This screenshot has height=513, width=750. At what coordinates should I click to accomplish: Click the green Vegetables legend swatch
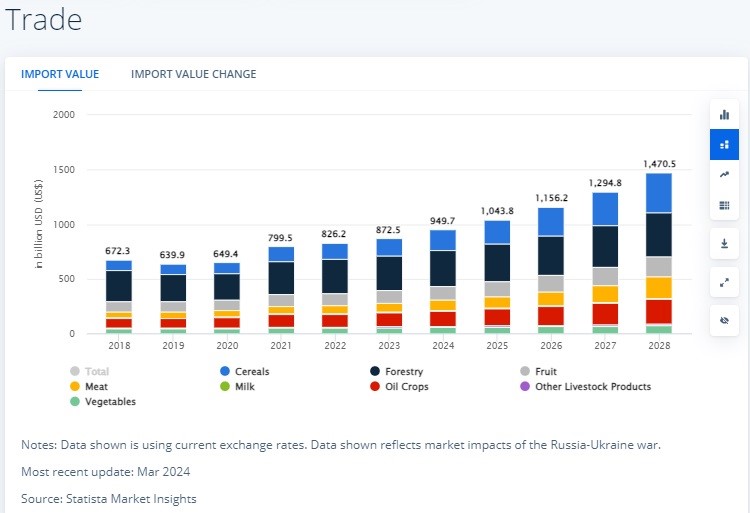pos(76,402)
